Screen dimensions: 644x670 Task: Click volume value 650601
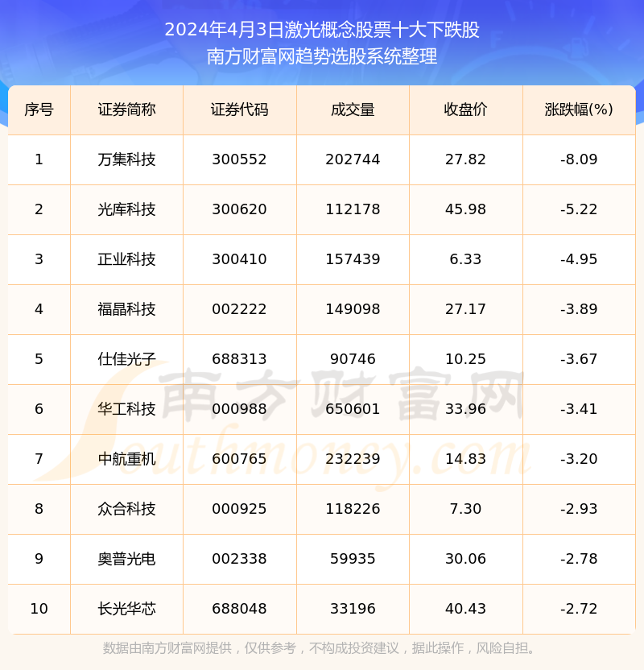tap(353, 409)
